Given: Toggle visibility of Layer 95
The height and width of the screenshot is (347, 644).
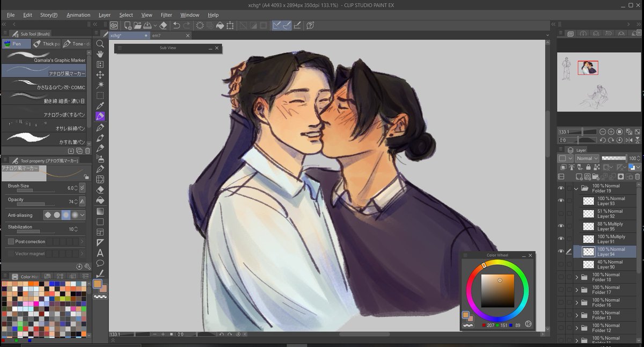Looking at the screenshot, I should point(561,226).
